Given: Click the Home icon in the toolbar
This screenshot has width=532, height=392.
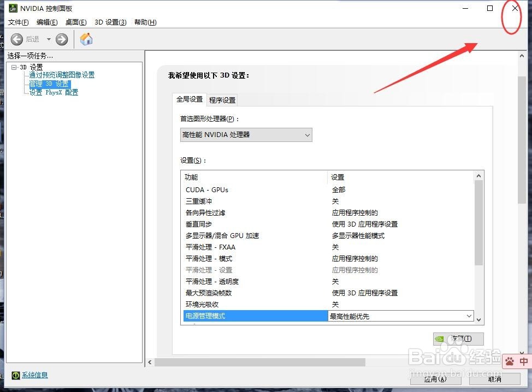Looking at the screenshot, I should tap(86, 39).
